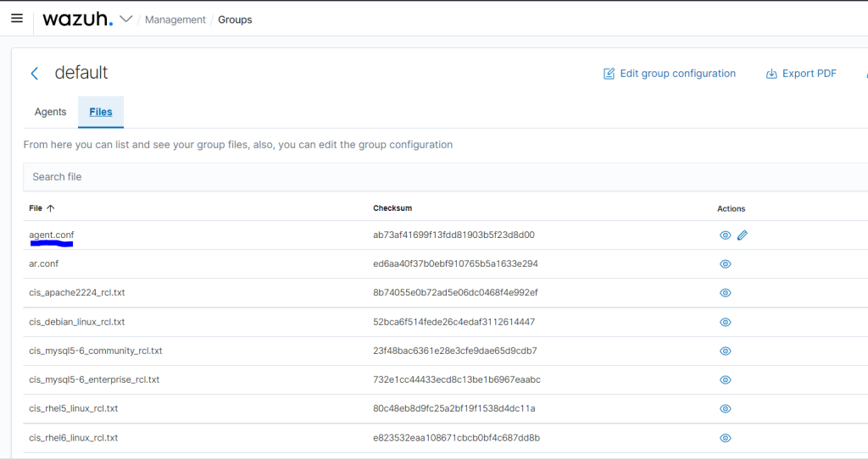This screenshot has height=459, width=868.
Task: Select the Files tab
Action: coord(101,112)
